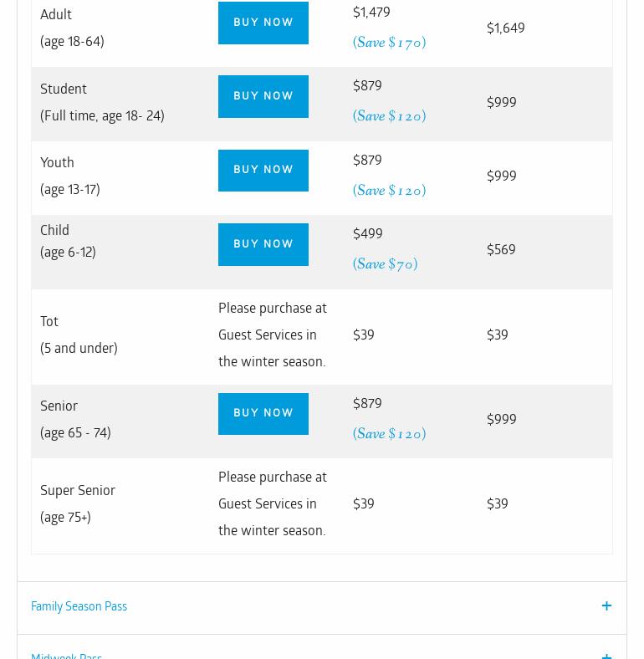Click Buy Now for Adult pass
This screenshot has width=644, height=659.
(263, 23)
